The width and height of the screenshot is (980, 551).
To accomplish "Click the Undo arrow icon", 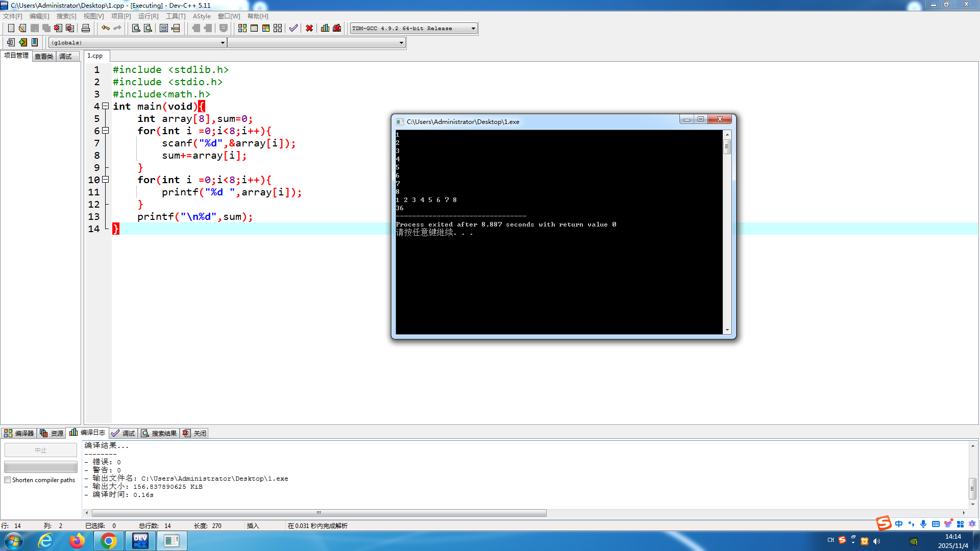I will (x=105, y=28).
